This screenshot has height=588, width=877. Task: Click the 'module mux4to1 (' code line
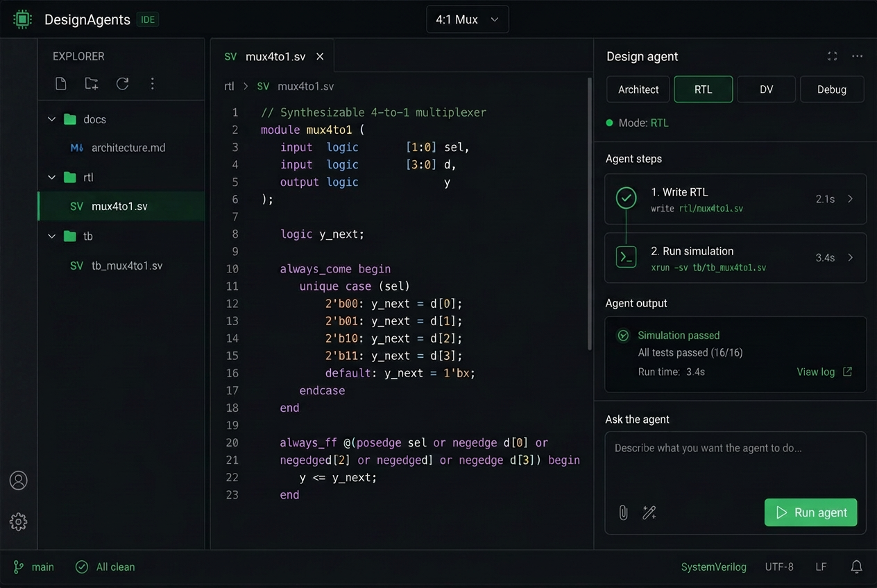312,130
